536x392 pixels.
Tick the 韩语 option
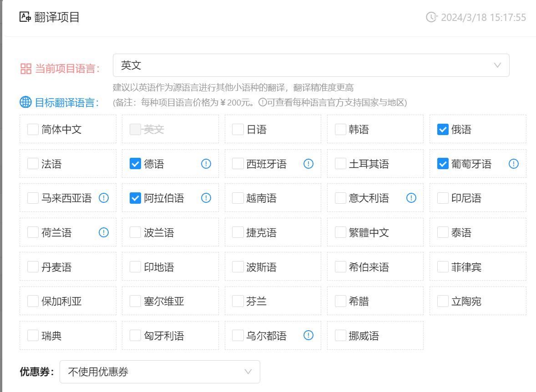(x=340, y=130)
